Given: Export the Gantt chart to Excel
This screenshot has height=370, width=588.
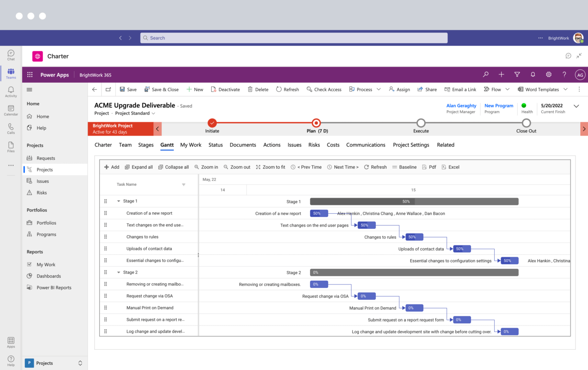Looking at the screenshot, I should [450, 167].
